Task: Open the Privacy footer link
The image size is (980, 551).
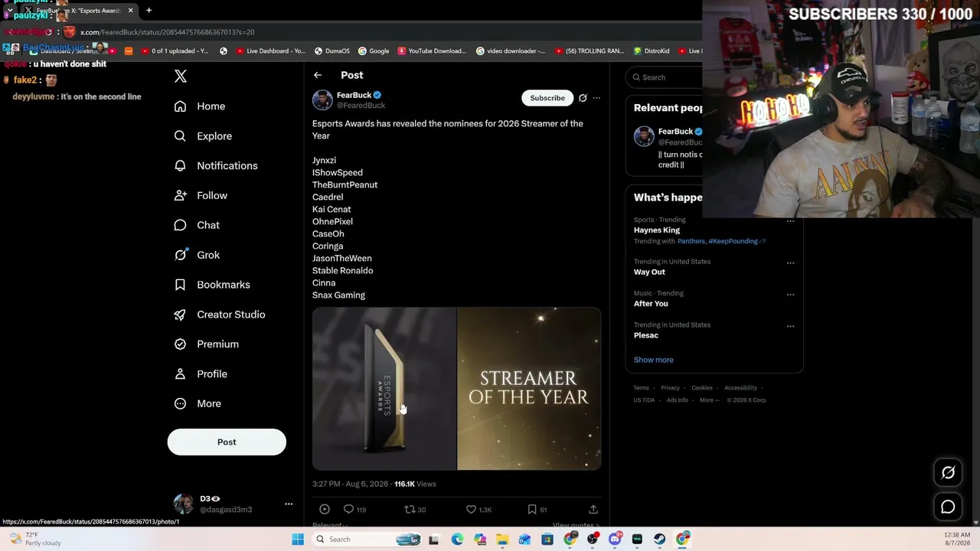Action: click(670, 388)
